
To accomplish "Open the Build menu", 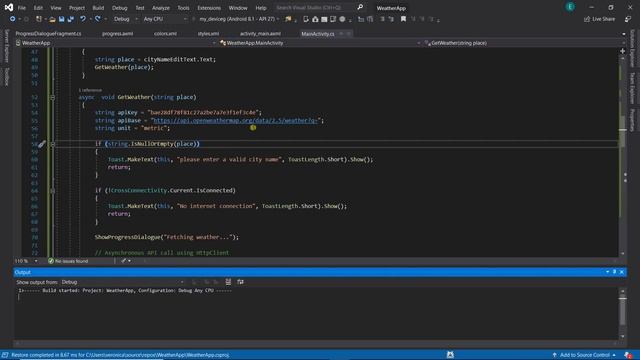I will 98,8.
